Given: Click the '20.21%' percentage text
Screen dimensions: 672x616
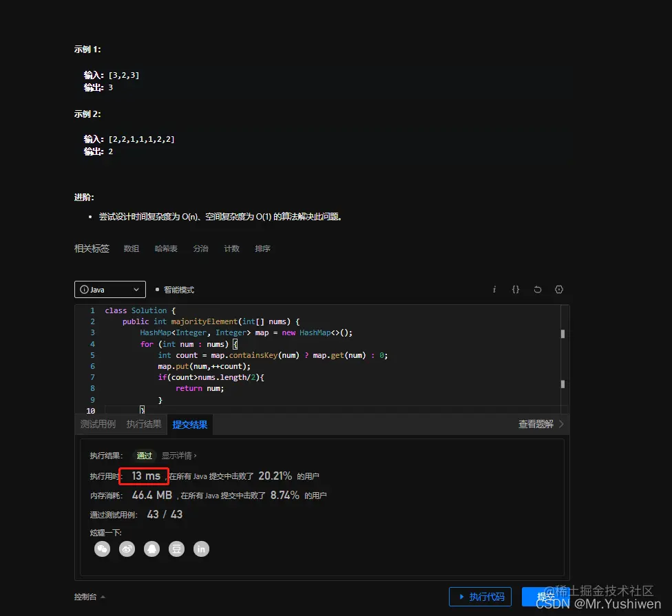Looking at the screenshot, I should coord(275,476).
